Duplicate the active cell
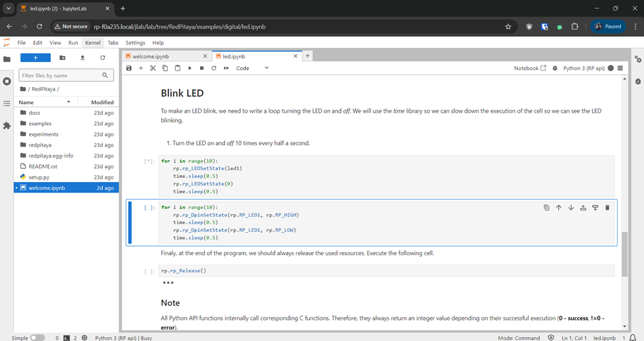Viewport: 644px width, 341px height. point(546,208)
